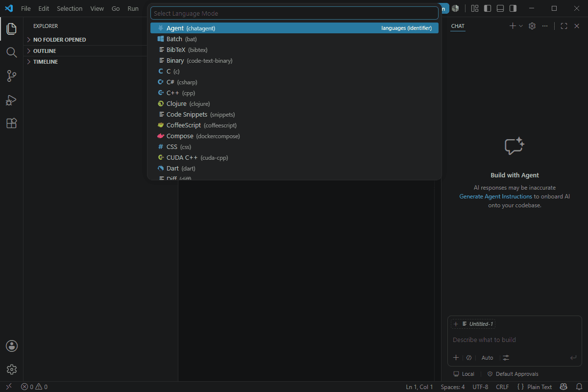The width and height of the screenshot is (588, 392).
Task: Open the Run menu
Action: click(133, 8)
